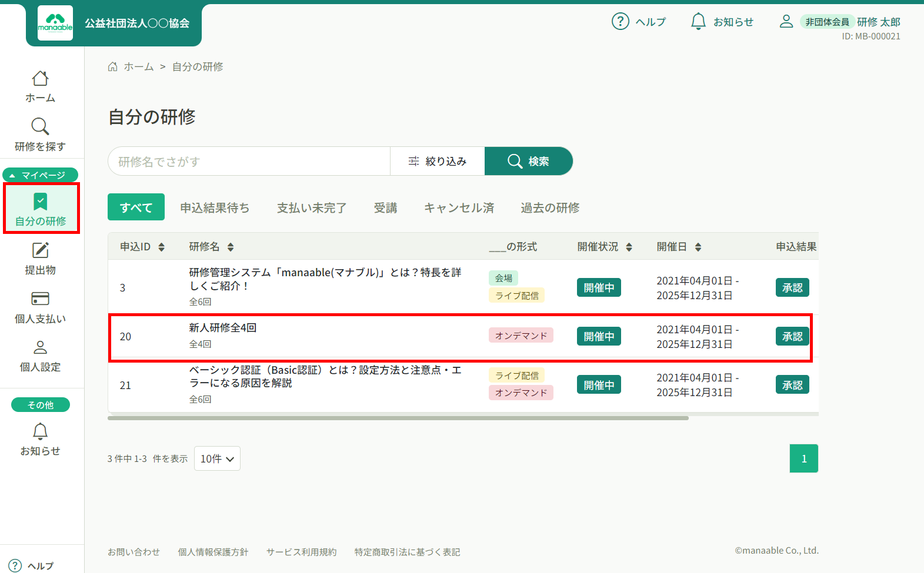This screenshot has height=573, width=924.
Task: Open the お問い合わせ footer link
Action: pyautogui.click(x=134, y=552)
